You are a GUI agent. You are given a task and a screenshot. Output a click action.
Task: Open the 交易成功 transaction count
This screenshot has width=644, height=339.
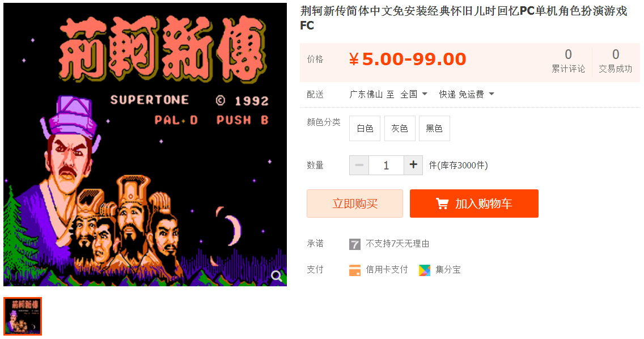[615, 61]
